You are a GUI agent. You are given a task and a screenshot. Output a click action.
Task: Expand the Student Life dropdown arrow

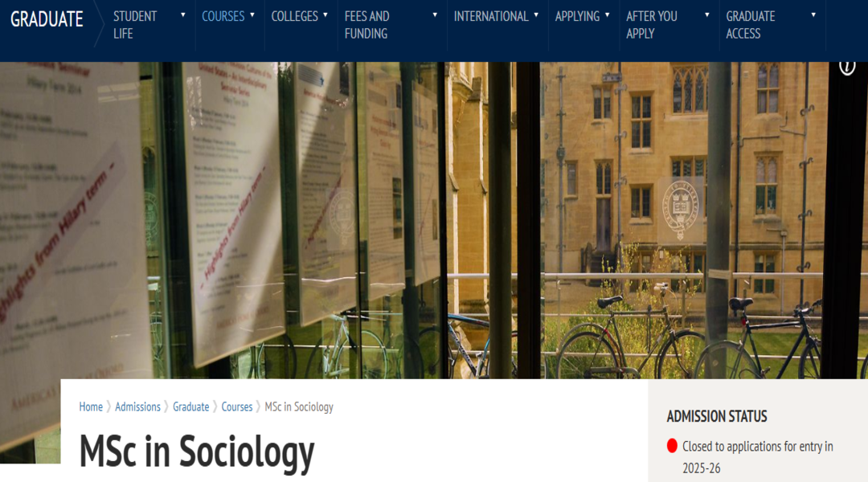coord(183,15)
